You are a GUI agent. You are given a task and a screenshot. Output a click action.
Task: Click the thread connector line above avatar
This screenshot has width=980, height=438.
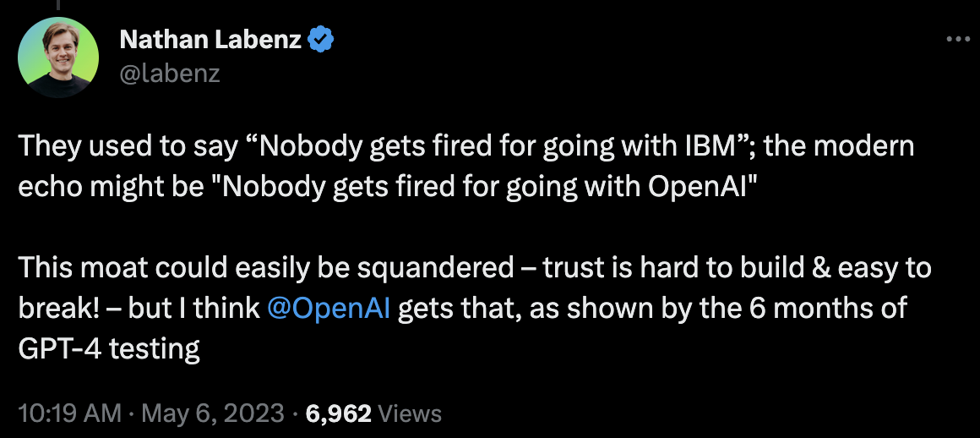58,5
